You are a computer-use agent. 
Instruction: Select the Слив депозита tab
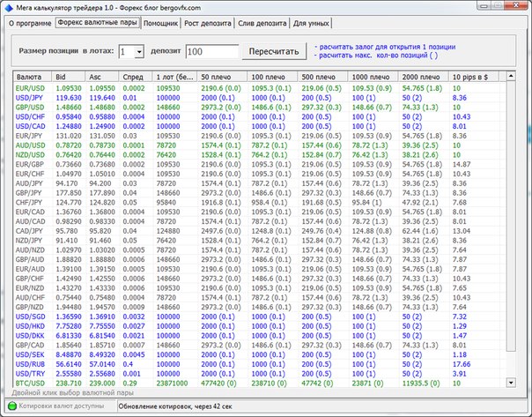click(x=262, y=24)
